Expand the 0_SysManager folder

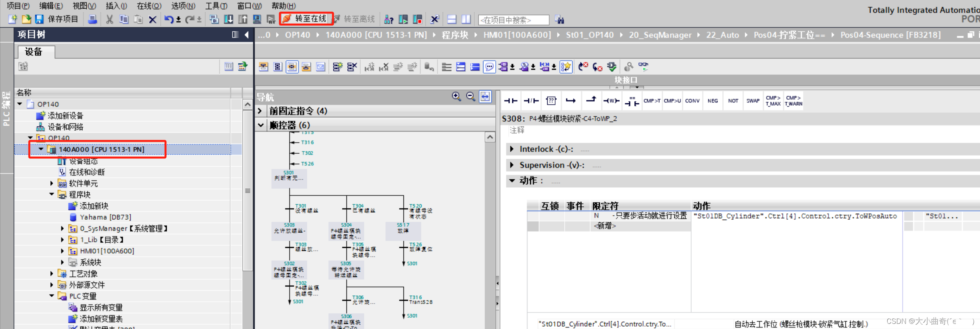point(63,228)
